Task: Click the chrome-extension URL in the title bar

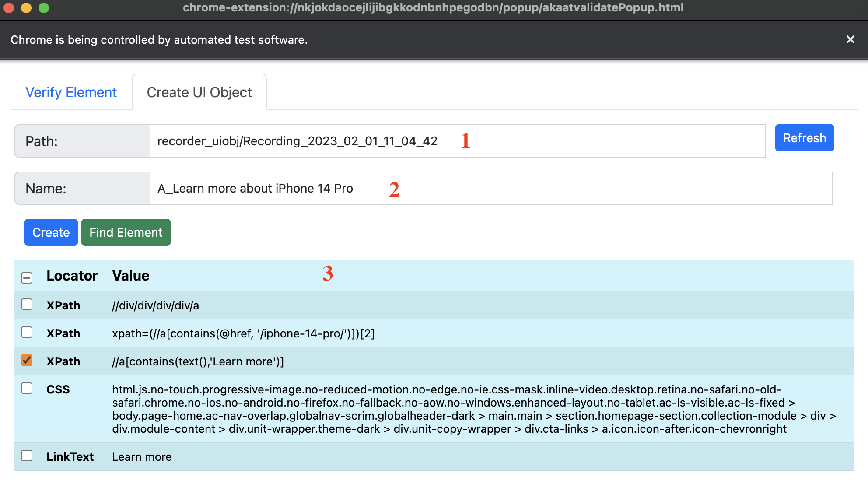Action: click(433, 7)
